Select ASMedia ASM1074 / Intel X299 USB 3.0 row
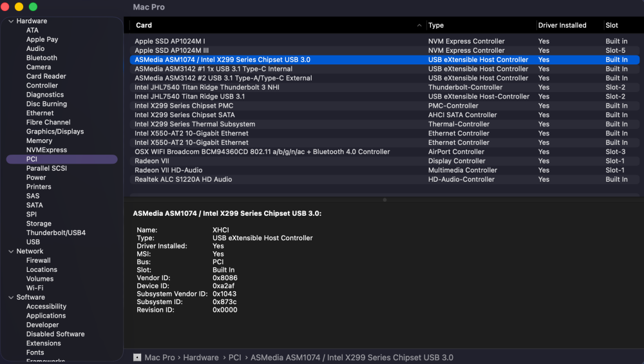The height and width of the screenshot is (364, 644). click(x=384, y=59)
